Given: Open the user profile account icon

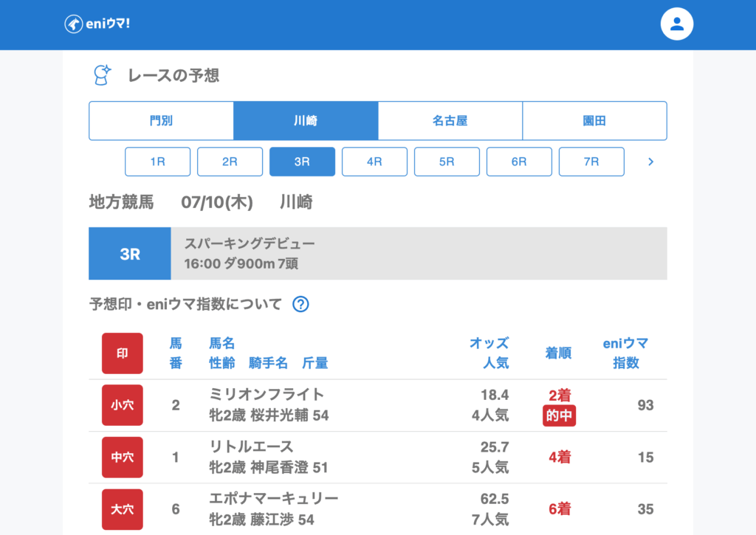Looking at the screenshot, I should [676, 24].
